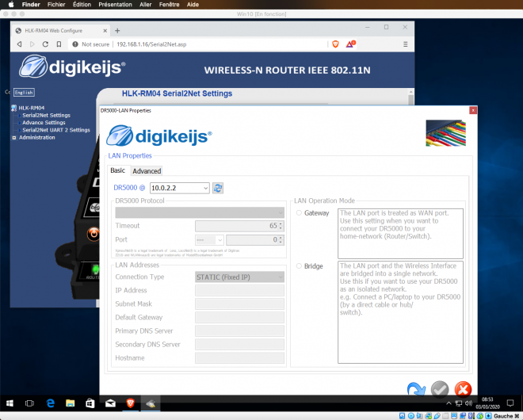Image resolution: width=523 pixels, height=420 pixels.
Task: Open Connection Type STATIC dropdown
Action: coord(239,277)
